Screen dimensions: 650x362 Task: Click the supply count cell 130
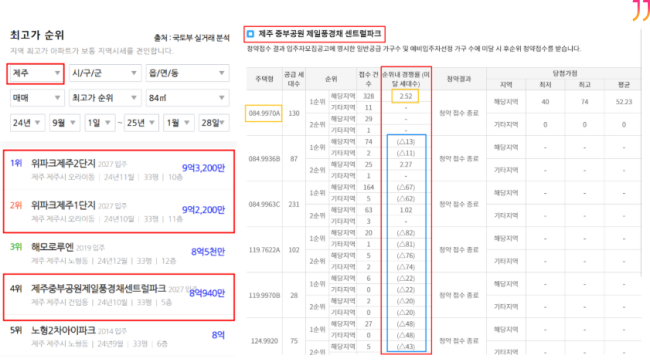point(294,113)
